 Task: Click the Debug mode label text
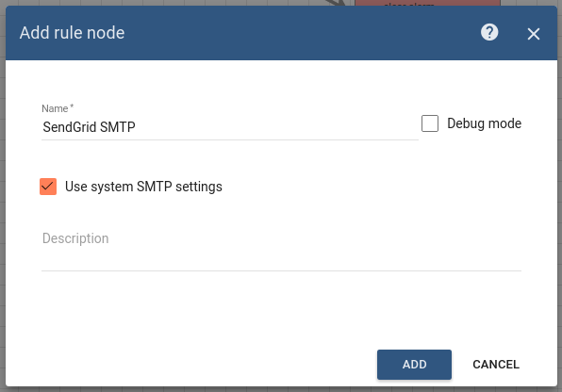pos(485,123)
